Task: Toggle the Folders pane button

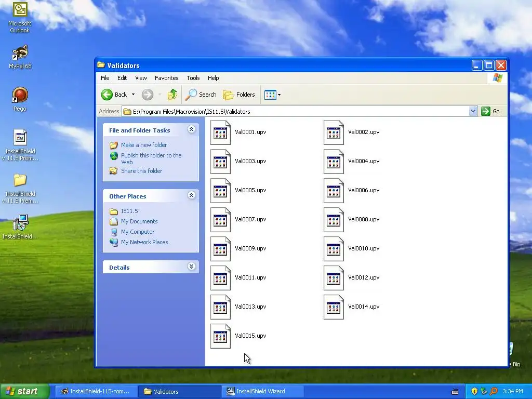Action: click(239, 95)
